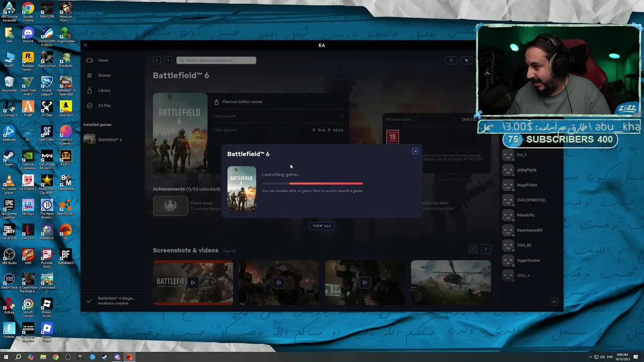
Task: Click the Stand Alone achievement icon
Action: click(170, 206)
